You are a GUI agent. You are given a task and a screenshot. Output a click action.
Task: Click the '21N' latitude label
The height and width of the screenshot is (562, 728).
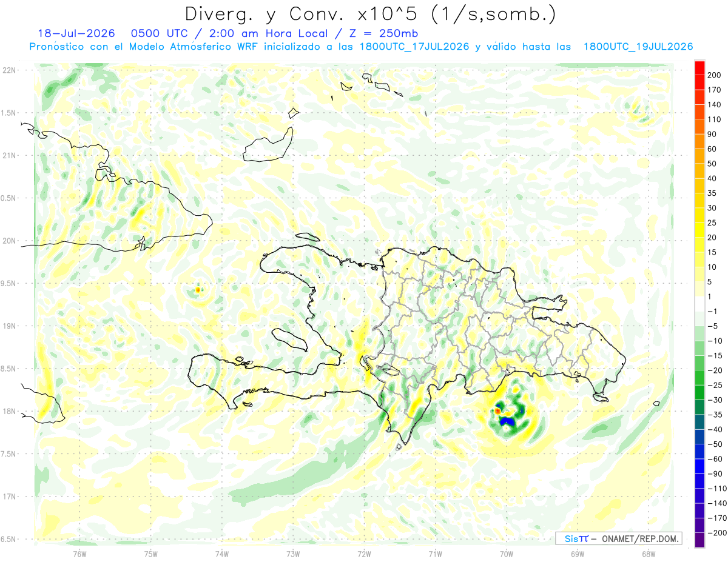9,155
